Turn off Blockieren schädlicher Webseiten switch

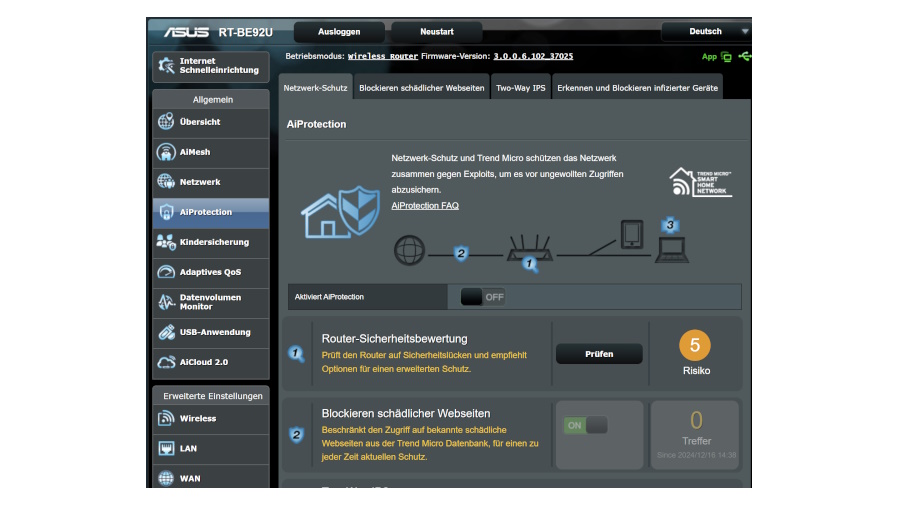[x=585, y=426]
